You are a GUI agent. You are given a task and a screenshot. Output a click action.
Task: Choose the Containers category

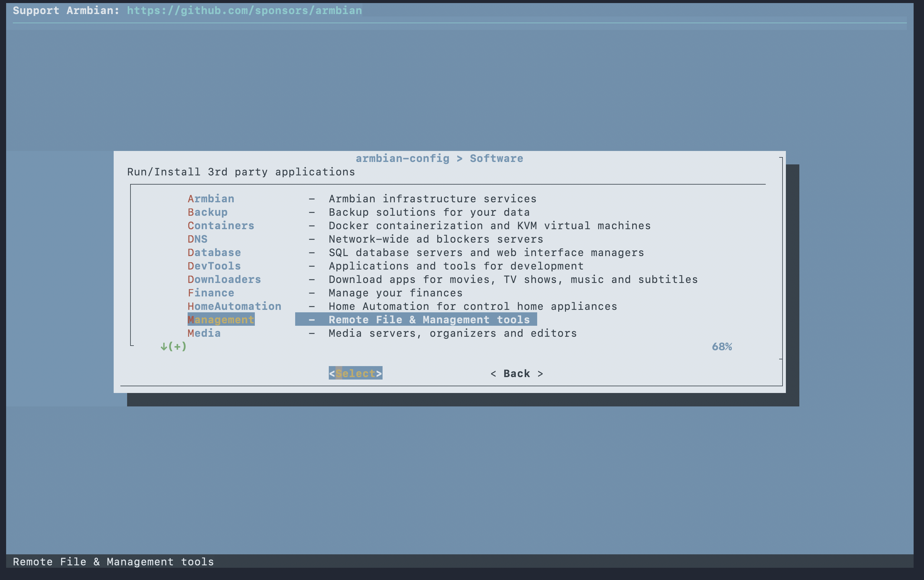coord(221,226)
